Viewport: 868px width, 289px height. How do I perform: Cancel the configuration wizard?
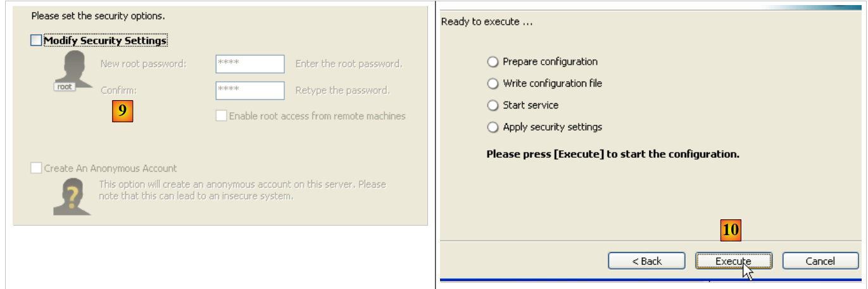click(x=820, y=261)
